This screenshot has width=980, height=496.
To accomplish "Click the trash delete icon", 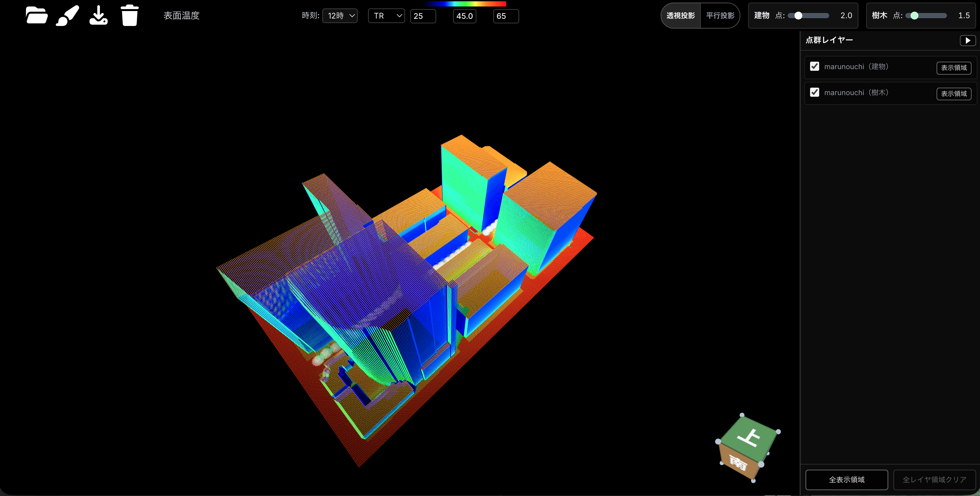I will [130, 16].
